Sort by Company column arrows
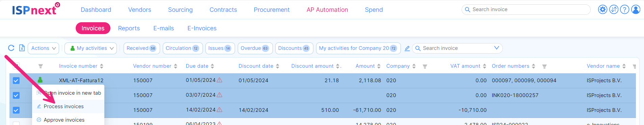The width and height of the screenshot is (644, 125). pos(414,66)
